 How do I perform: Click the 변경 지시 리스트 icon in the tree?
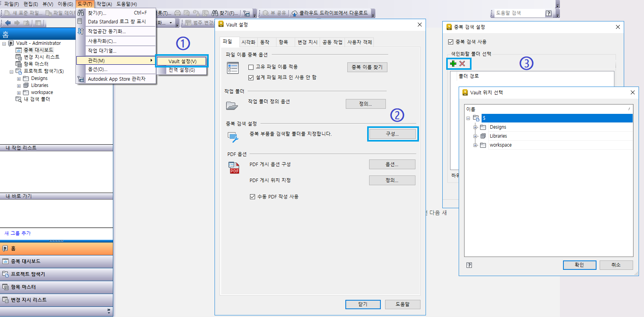(x=19, y=57)
